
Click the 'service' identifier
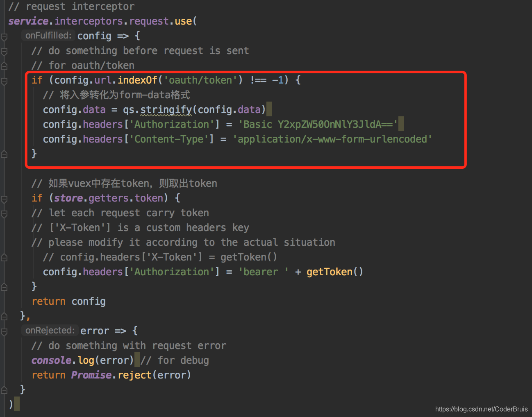coord(28,21)
